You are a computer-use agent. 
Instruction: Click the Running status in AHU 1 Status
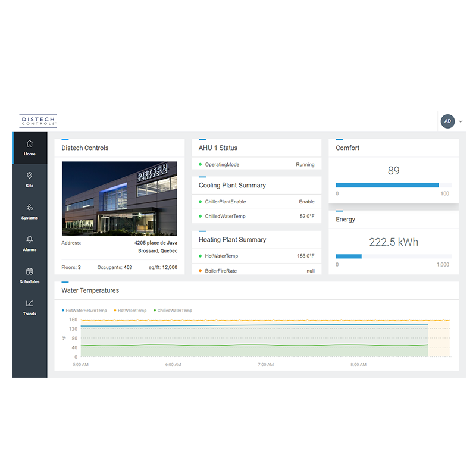coord(306,164)
